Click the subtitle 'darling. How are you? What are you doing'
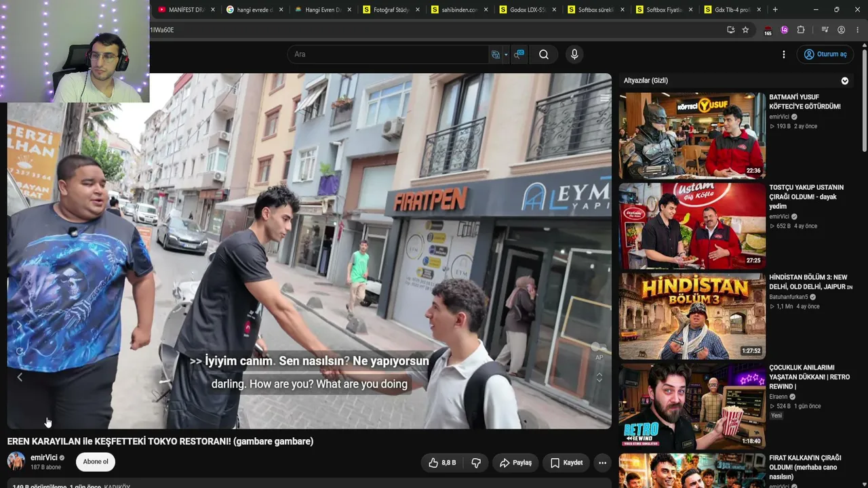The height and width of the screenshot is (488, 868). click(309, 384)
